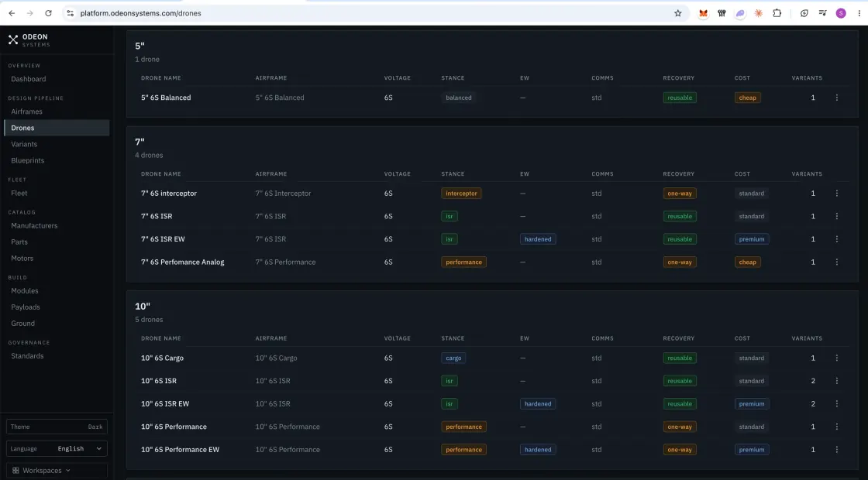Open the 5" 6S Balanced drone name
The height and width of the screenshot is (480, 868).
pyautogui.click(x=166, y=98)
